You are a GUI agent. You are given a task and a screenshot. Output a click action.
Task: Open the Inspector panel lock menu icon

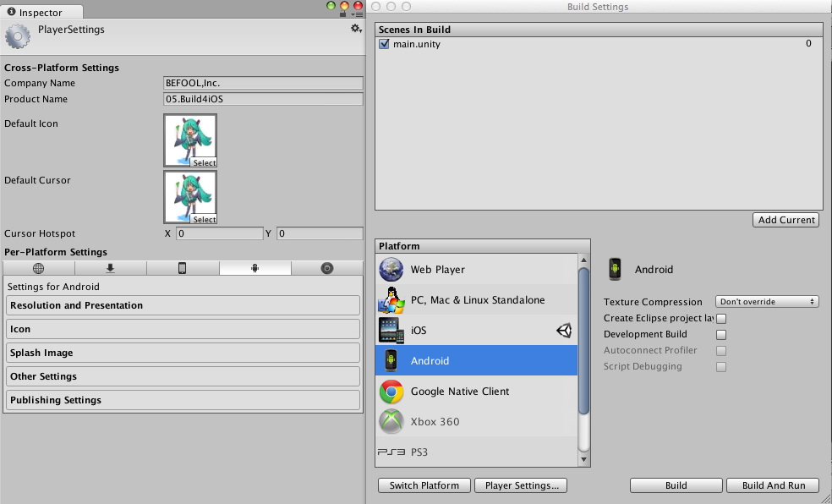(x=343, y=14)
